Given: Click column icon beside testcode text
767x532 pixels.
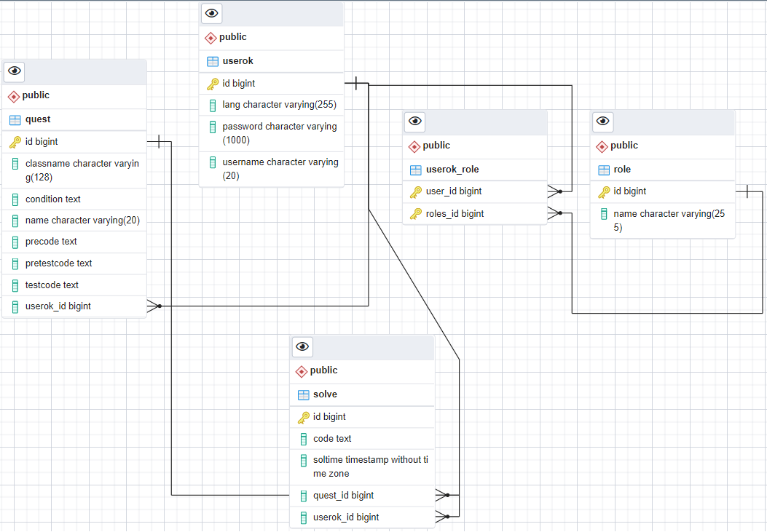Looking at the screenshot, I should pos(15,285).
